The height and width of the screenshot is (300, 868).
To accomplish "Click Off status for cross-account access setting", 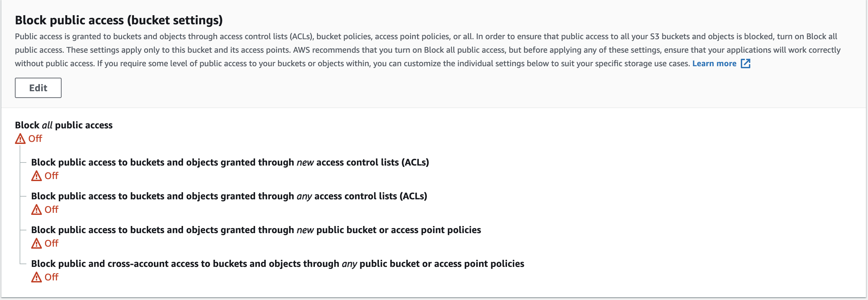I will click(51, 277).
